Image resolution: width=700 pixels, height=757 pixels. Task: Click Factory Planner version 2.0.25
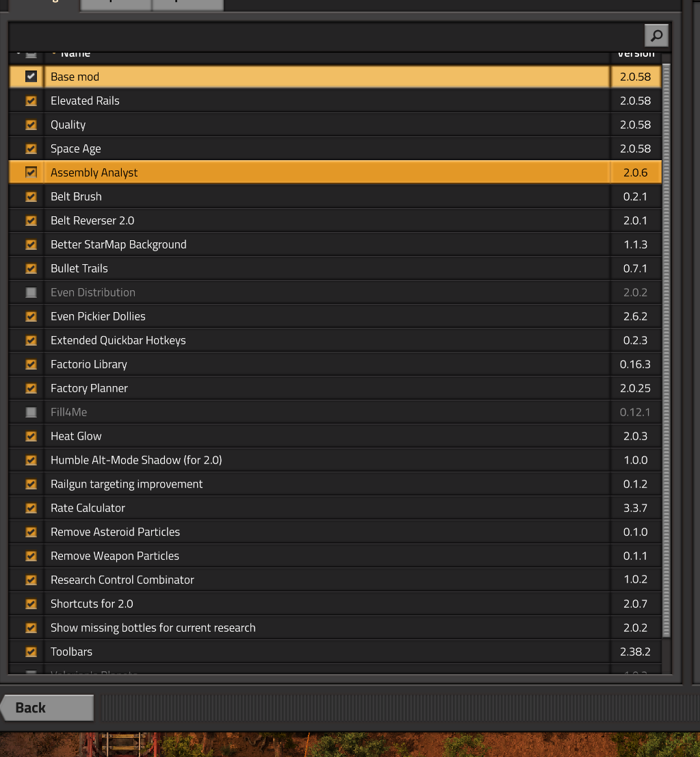(635, 388)
